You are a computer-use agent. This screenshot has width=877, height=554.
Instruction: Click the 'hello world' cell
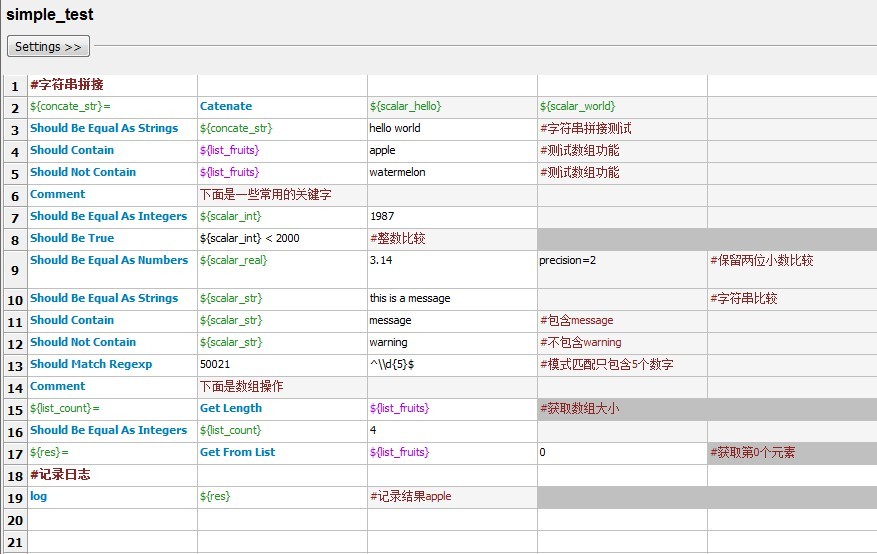[452, 129]
